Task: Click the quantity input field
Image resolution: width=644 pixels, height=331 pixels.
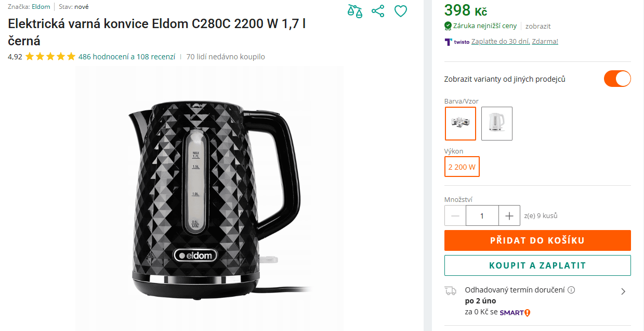Action: 482,215
